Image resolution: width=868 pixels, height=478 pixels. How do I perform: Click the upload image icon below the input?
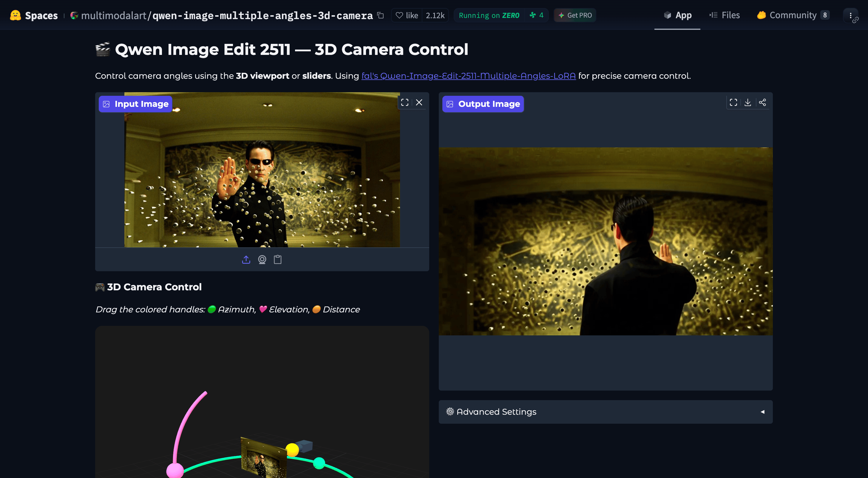(x=246, y=260)
